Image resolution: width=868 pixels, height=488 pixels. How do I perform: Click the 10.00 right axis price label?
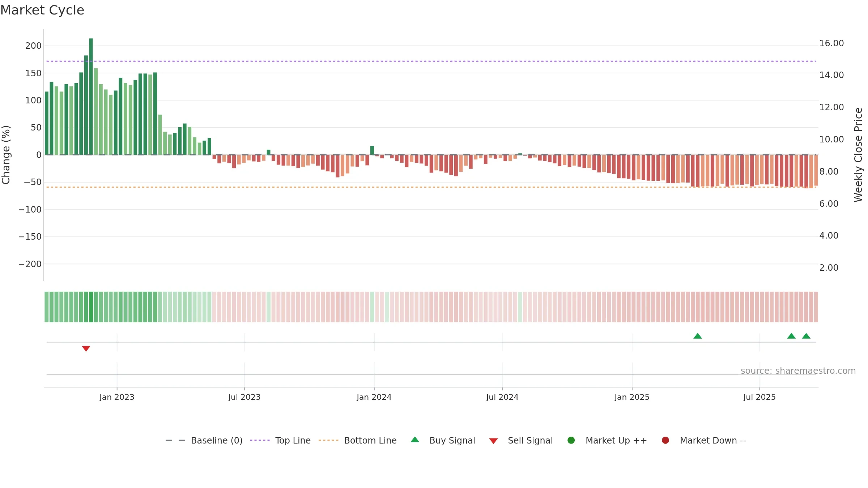coord(831,140)
